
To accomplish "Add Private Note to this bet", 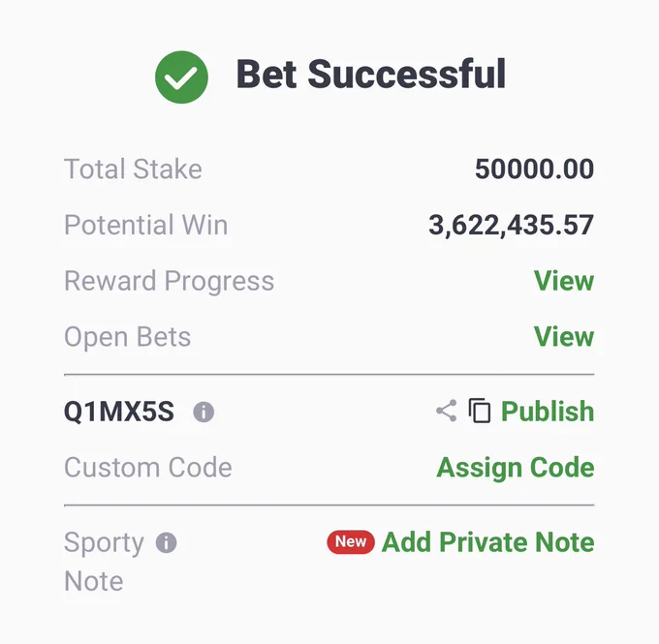I will pos(487,542).
